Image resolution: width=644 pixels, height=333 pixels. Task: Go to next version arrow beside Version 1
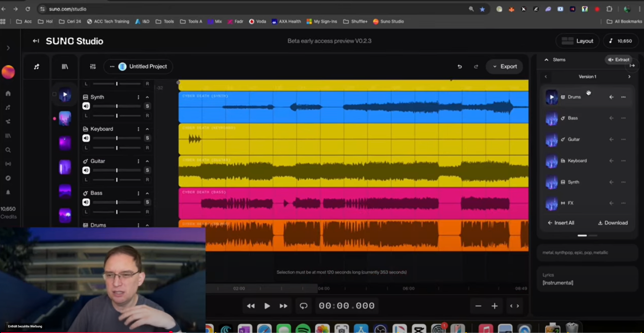629,77
